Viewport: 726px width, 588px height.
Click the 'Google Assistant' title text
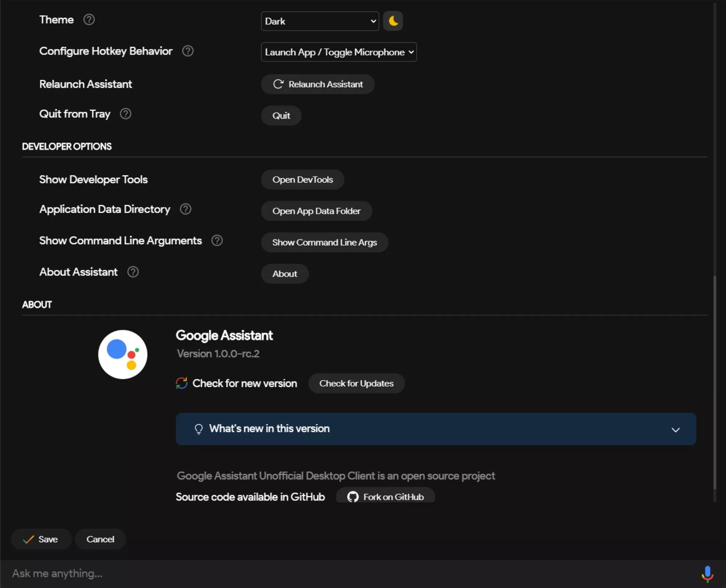coord(224,336)
